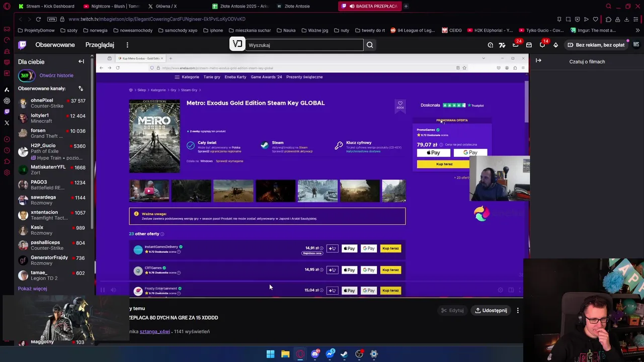Screen dimensions: 644x362
Task: Click the Twitch logo home icon
Action: pos(22,45)
